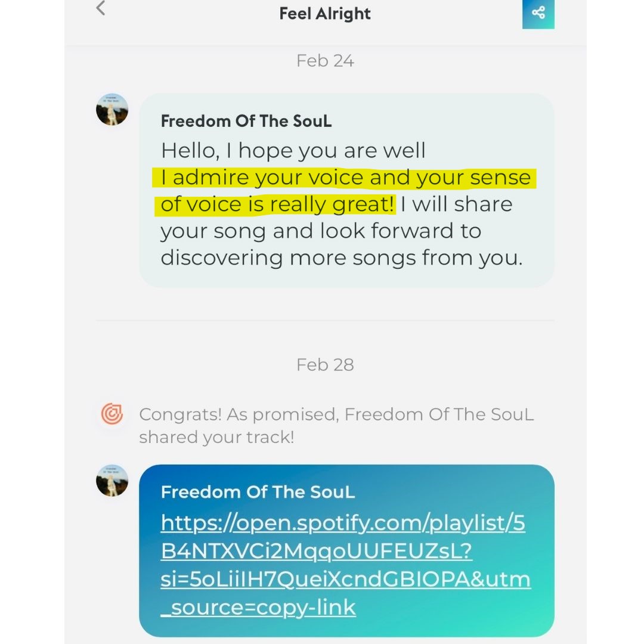
Task: Click the orange Groover spiral logo
Action: pos(112,414)
